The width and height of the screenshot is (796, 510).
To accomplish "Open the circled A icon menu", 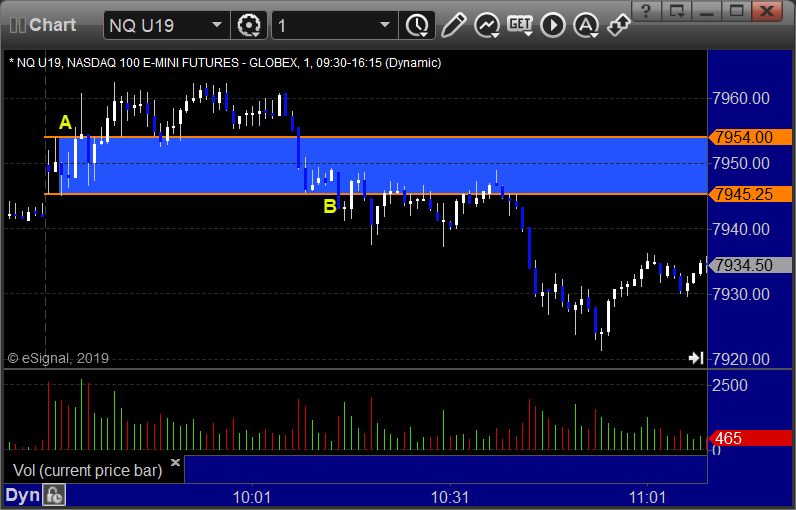I will click(x=586, y=25).
